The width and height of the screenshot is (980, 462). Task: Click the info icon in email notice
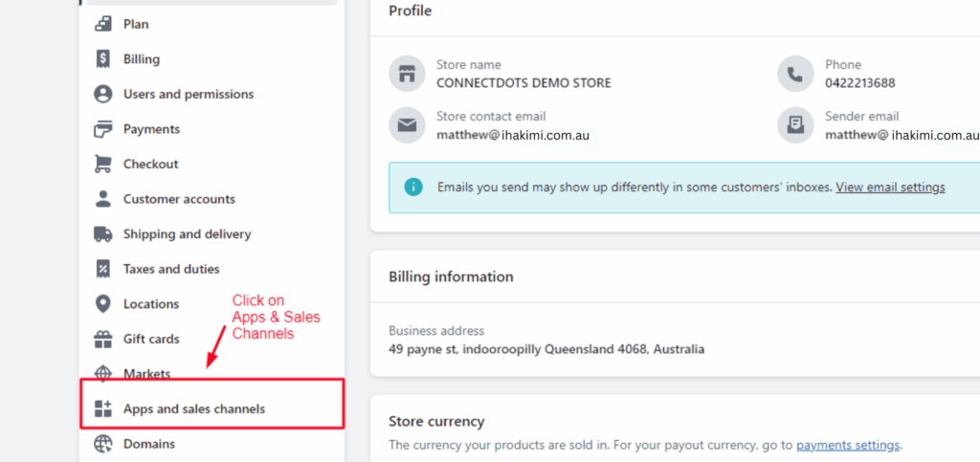tap(413, 187)
